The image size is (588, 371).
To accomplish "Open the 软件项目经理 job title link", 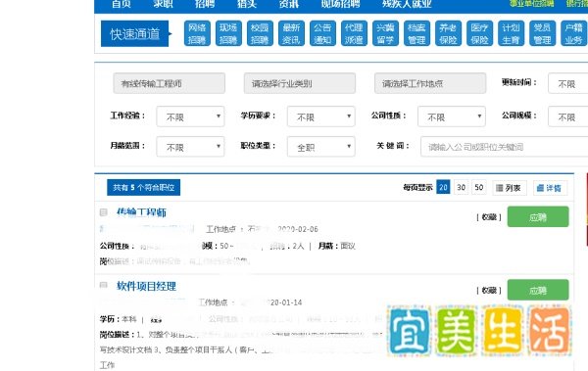I will tap(146, 286).
